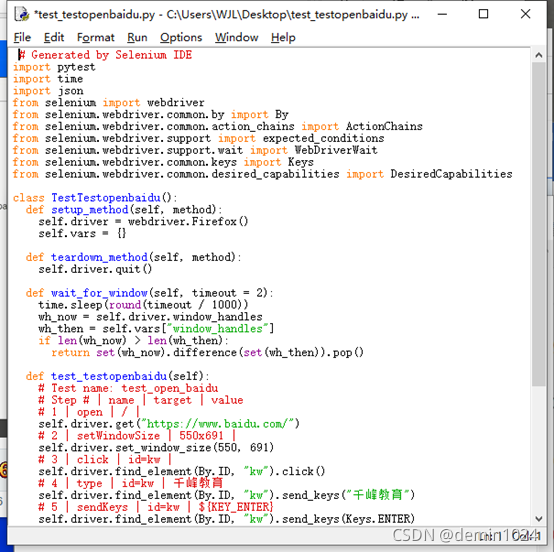The height and width of the screenshot is (552, 554).
Task: Click the line with send_keys(Keys.ENTER)
Action: pos(226,519)
